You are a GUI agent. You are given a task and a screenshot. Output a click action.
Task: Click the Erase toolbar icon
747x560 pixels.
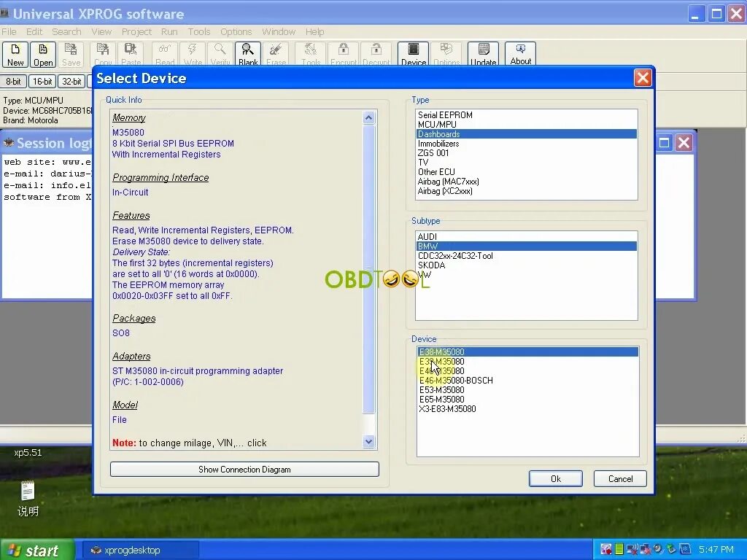tap(276, 54)
